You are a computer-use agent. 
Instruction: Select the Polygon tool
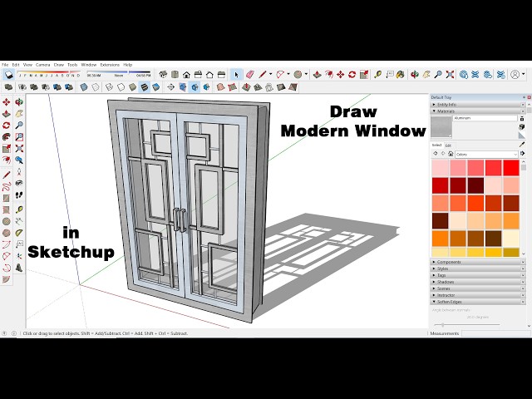pyautogui.click(x=6, y=233)
